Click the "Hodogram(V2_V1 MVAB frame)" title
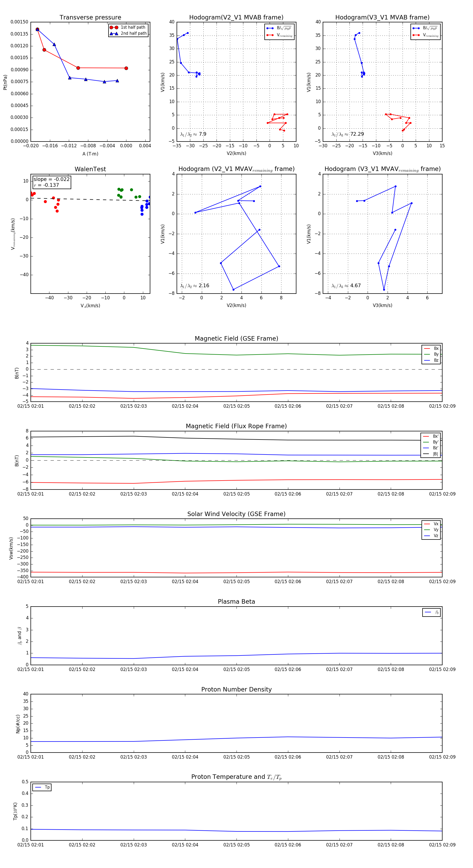Image resolution: width=473 pixels, height=868 pixels. coord(236,18)
